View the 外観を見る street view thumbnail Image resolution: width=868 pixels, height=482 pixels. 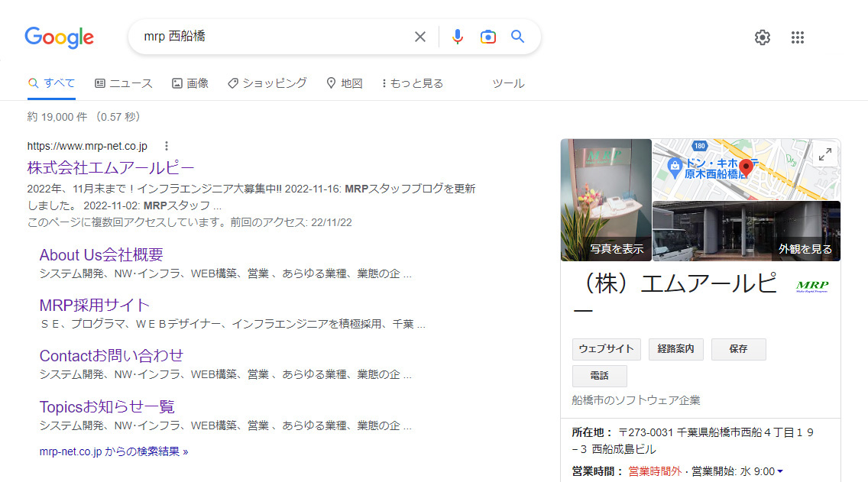(746, 231)
